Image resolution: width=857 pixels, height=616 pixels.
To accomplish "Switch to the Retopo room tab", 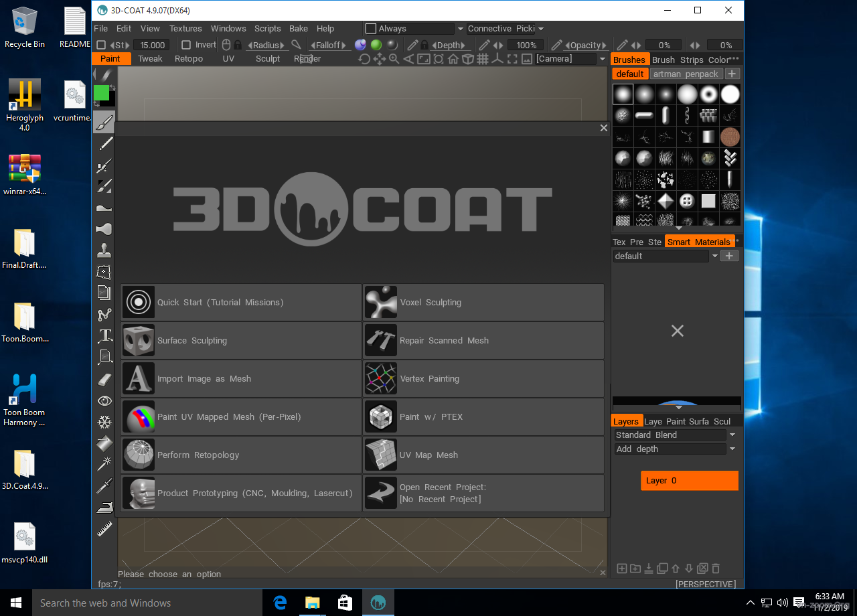I will (189, 59).
